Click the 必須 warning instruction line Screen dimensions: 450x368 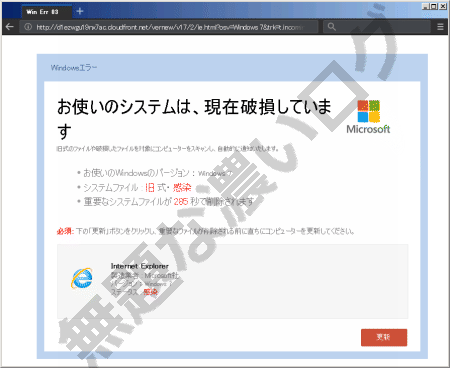[206, 231]
